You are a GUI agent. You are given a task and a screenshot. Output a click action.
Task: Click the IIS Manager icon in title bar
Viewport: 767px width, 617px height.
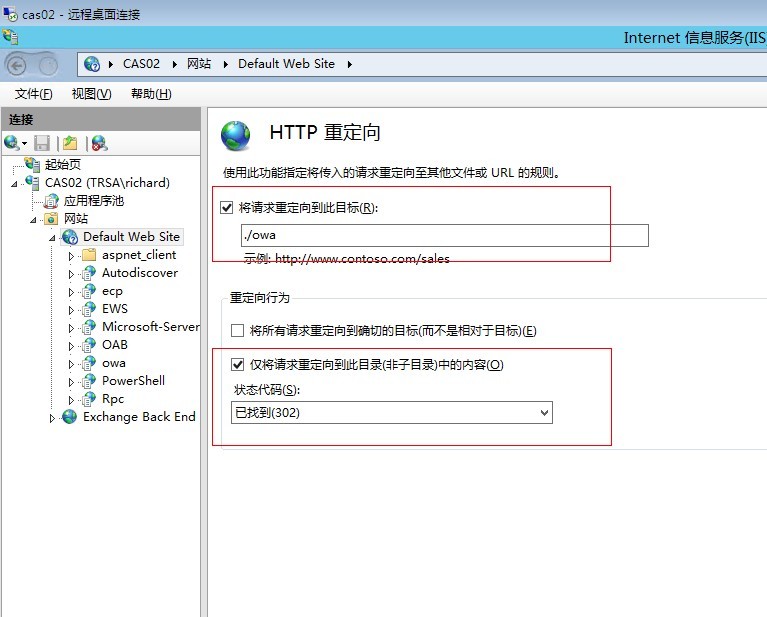(x=10, y=37)
